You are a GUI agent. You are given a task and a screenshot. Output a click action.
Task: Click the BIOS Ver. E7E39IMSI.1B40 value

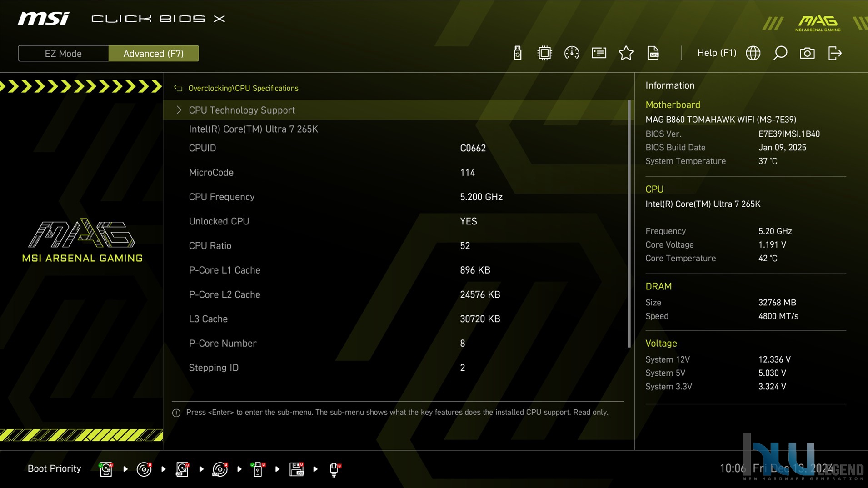789,134
